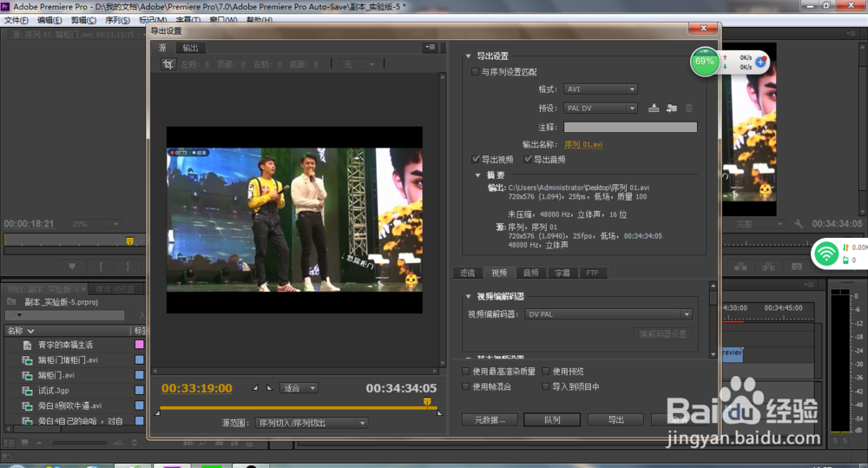Open the 音频 tab
The image size is (868, 468).
tap(531, 273)
